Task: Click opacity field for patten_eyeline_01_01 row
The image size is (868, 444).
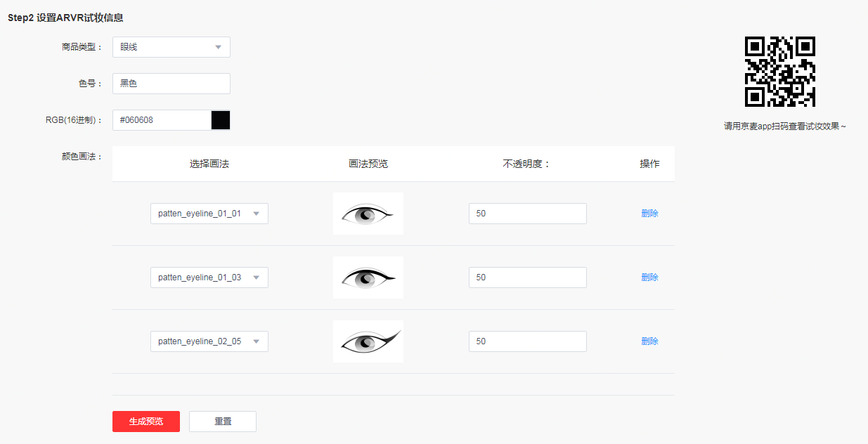Action: click(527, 214)
